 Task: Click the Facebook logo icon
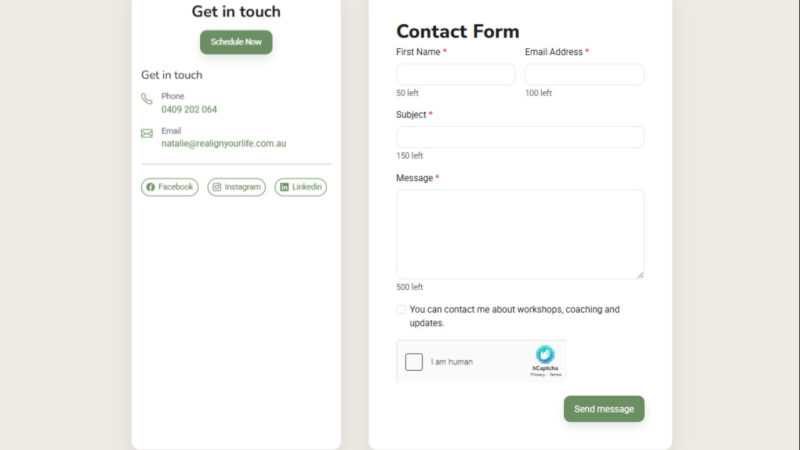pyautogui.click(x=150, y=187)
